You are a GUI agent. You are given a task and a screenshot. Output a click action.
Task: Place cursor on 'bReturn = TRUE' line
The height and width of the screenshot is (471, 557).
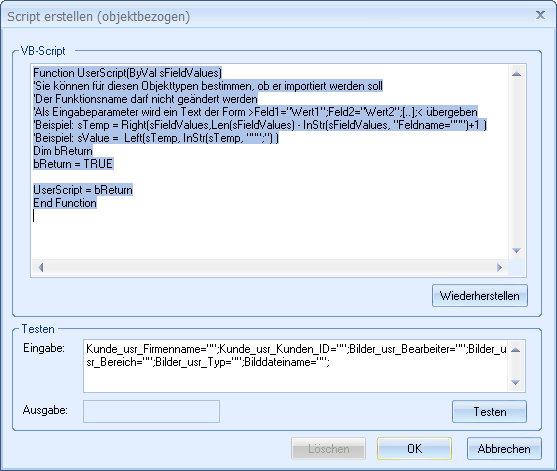[73, 164]
